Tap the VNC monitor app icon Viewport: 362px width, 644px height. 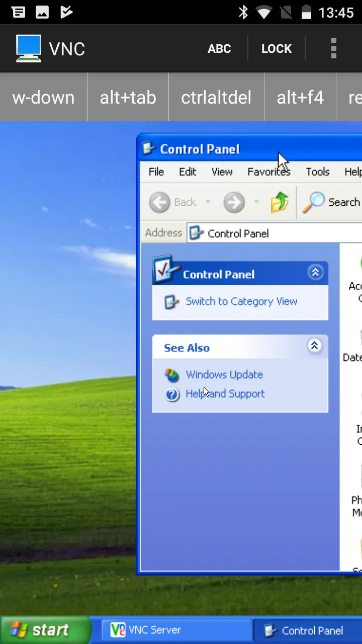28,48
